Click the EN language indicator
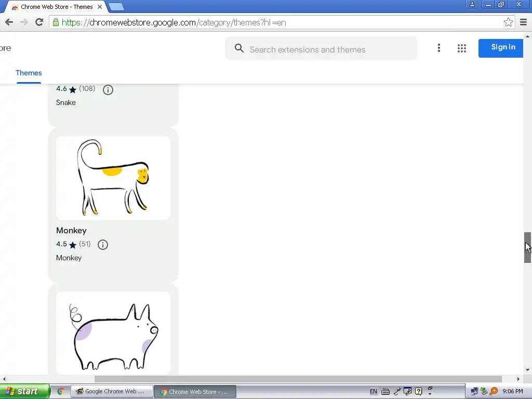Image resolution: width=532 pixels, height=399 pixels. [x=373, y=391]
